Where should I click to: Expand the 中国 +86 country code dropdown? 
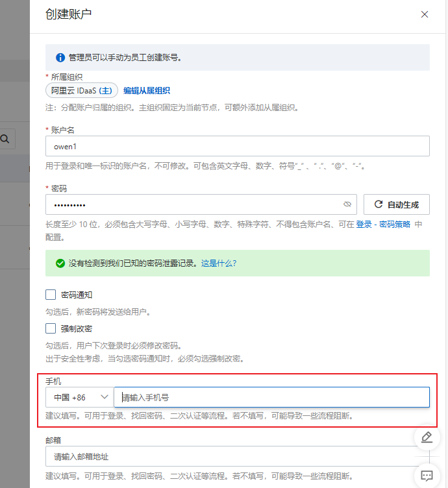pos(79,397)
